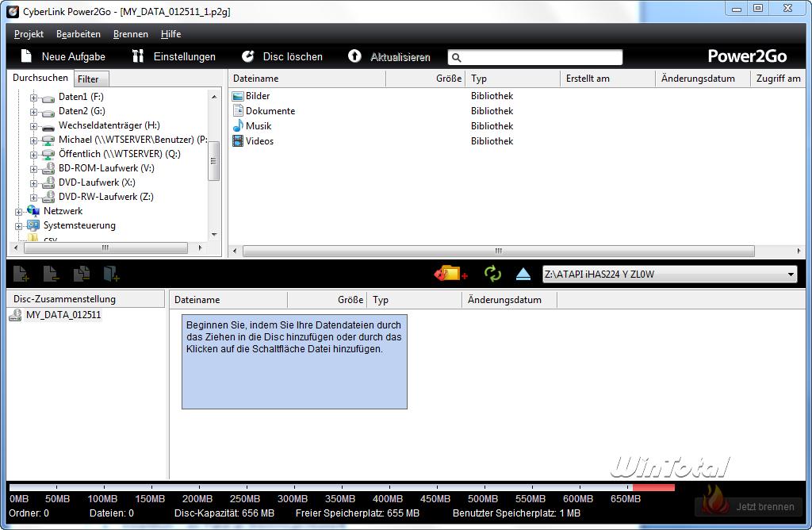Open Einstellungen tools icon
The width and height of the screenshot is (812, 530).
click(x=138, y=56)
